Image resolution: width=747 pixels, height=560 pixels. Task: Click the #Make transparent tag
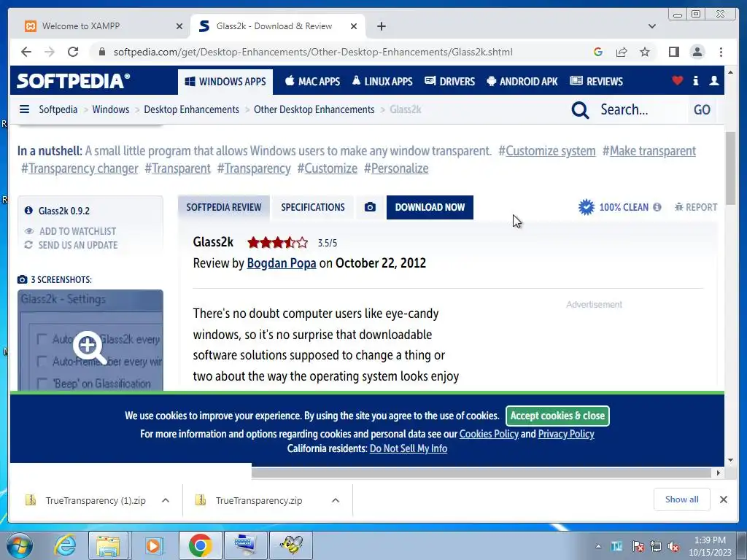point(649,151)
